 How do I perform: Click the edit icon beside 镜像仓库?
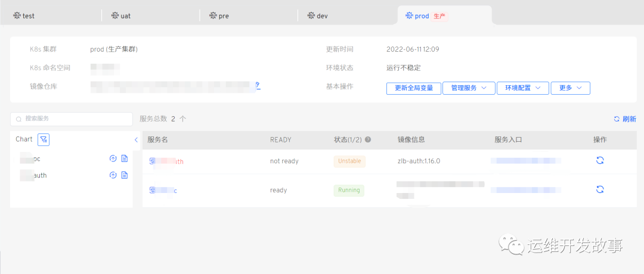[258, 85]
